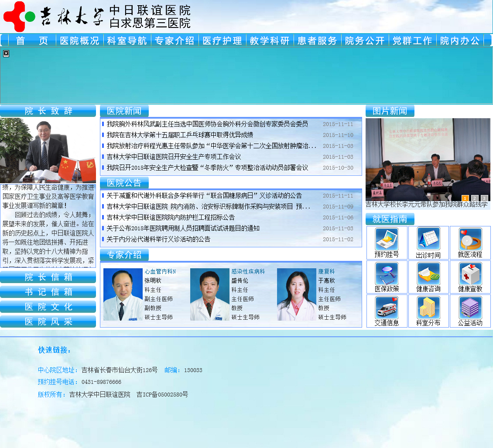Click the date 2015-11-10 in news list

tap(338, 135)
